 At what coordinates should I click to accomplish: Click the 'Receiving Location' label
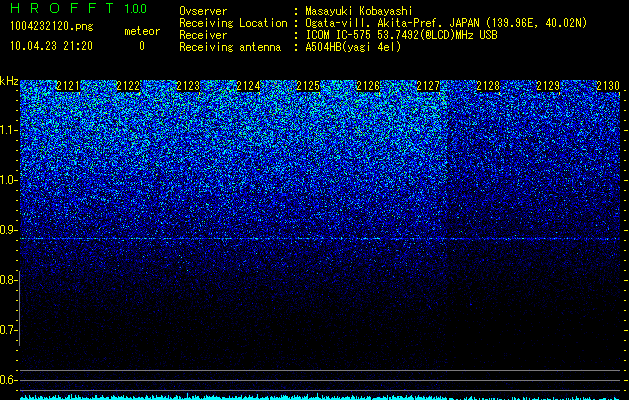233,23
